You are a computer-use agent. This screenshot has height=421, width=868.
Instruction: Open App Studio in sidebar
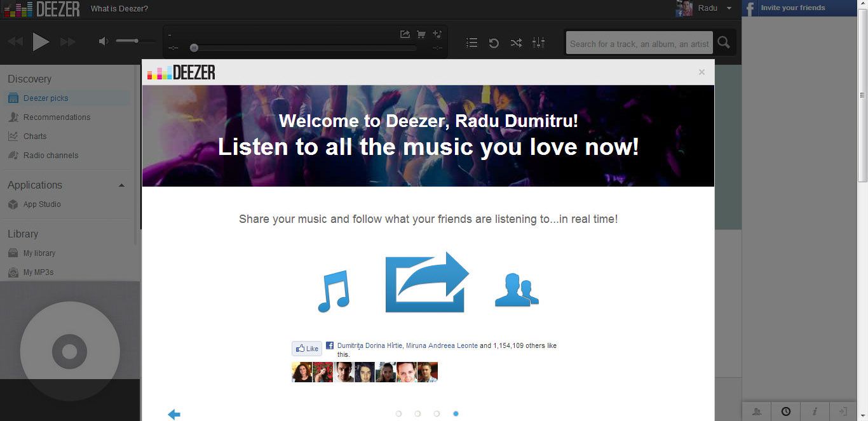click(42, 204)
